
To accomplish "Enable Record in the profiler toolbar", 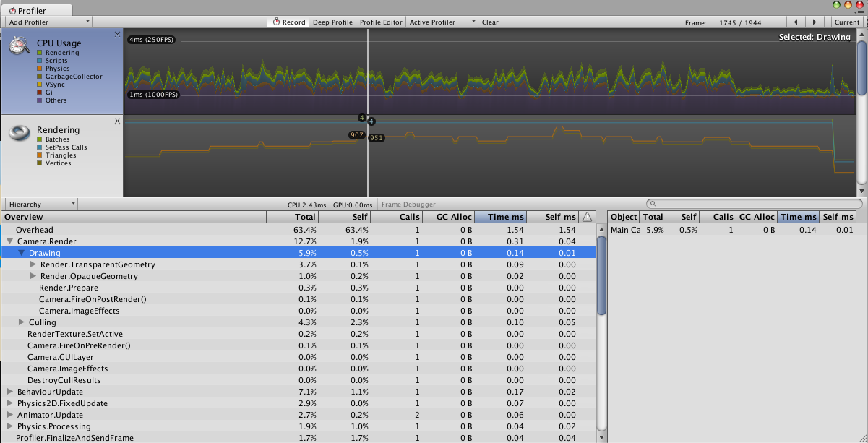I will (x=288, y=22).
